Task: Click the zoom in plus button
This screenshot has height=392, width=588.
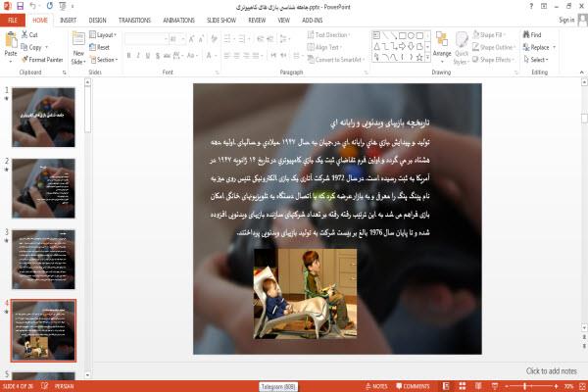Action: (x=556, y=386)
